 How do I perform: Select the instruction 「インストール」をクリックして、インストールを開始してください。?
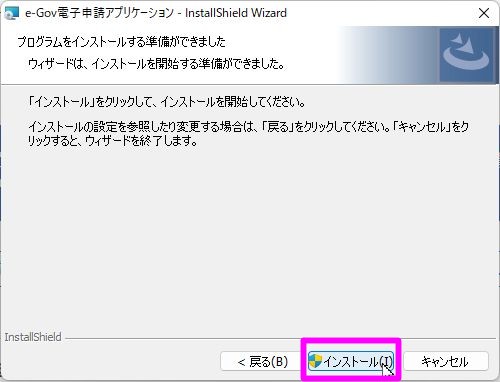(x=166, y=101)
